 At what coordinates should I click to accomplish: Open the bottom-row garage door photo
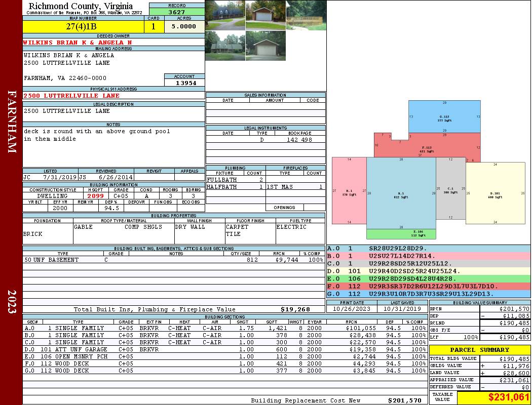[x=265, y=46]
